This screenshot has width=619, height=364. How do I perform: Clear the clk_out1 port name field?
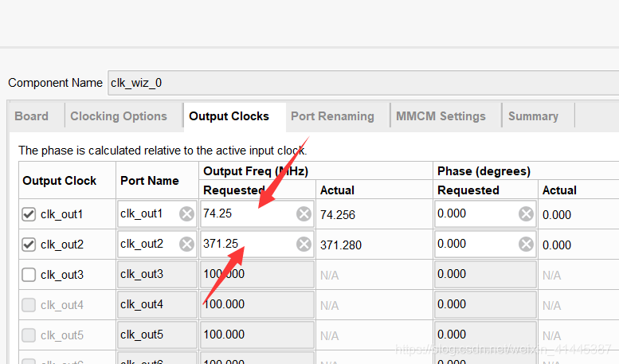(x=186, y=214)
